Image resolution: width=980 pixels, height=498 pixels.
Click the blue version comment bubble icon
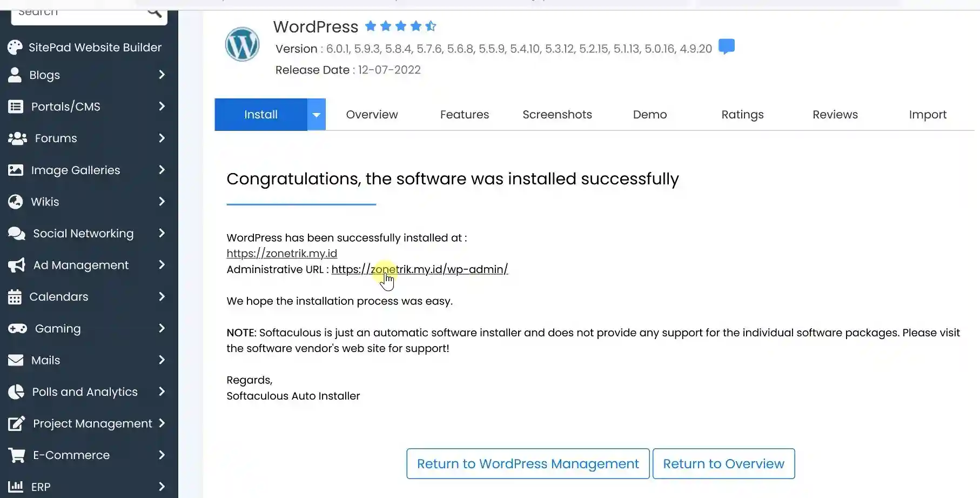[x=727, y=47]
